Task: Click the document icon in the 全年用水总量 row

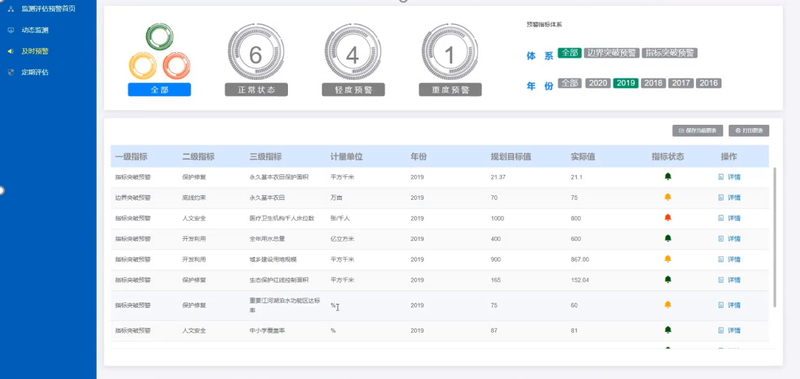Action: click(721, 239)
